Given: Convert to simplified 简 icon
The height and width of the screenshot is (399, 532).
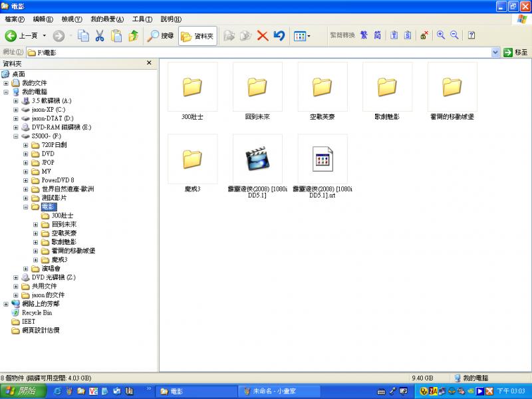Looking at the screenshot, I should (x=377, y=35).
